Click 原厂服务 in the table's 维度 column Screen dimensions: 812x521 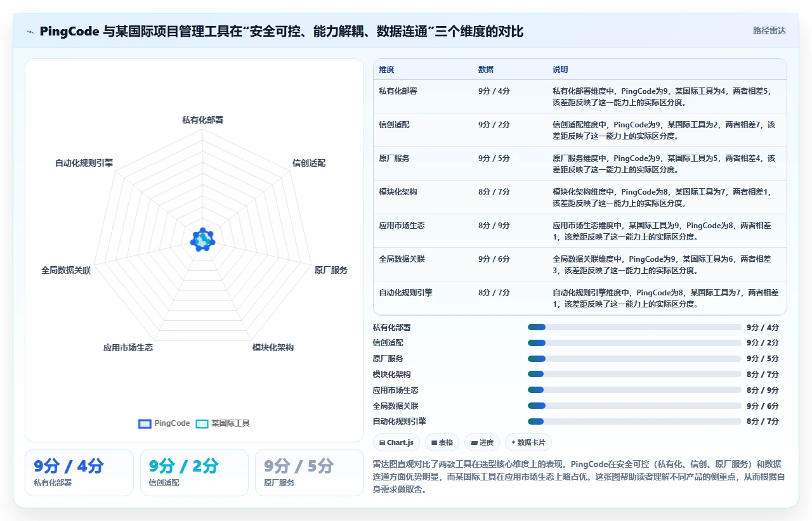[394, 158]
